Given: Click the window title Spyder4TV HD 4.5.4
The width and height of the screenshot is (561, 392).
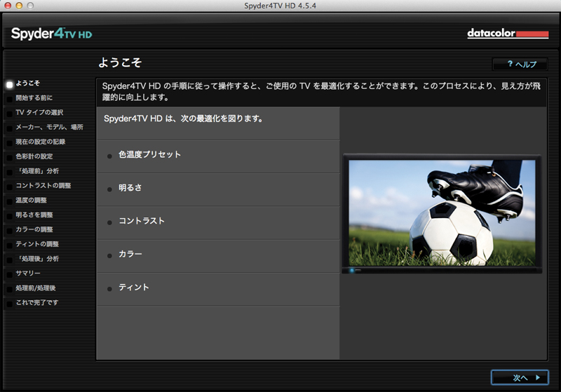Looking at the screenshot, I should [280, 6].
